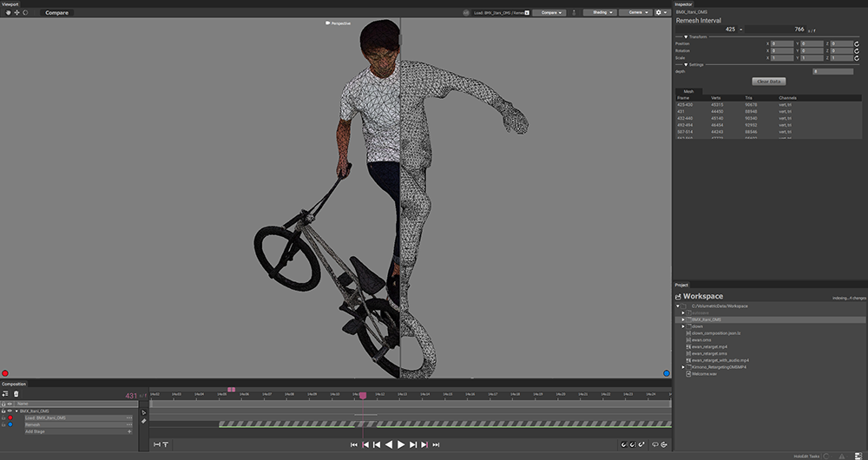868x460 pixels.
Task: Click the Clear Data button
Action: 768,82
